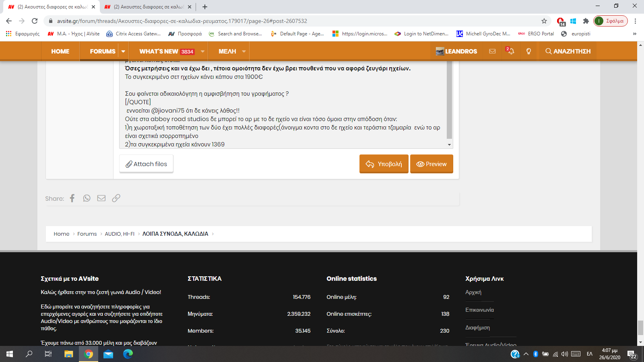
Task: Open volume control in system tray
Action: [565, 354]
